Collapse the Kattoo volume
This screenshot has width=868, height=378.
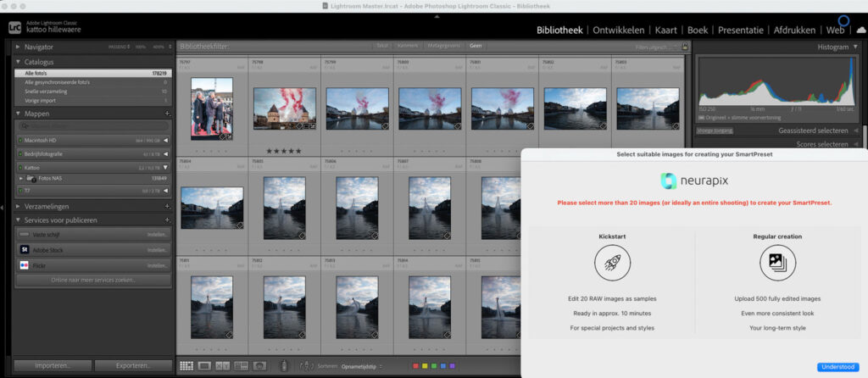click(x=165, y=167)
